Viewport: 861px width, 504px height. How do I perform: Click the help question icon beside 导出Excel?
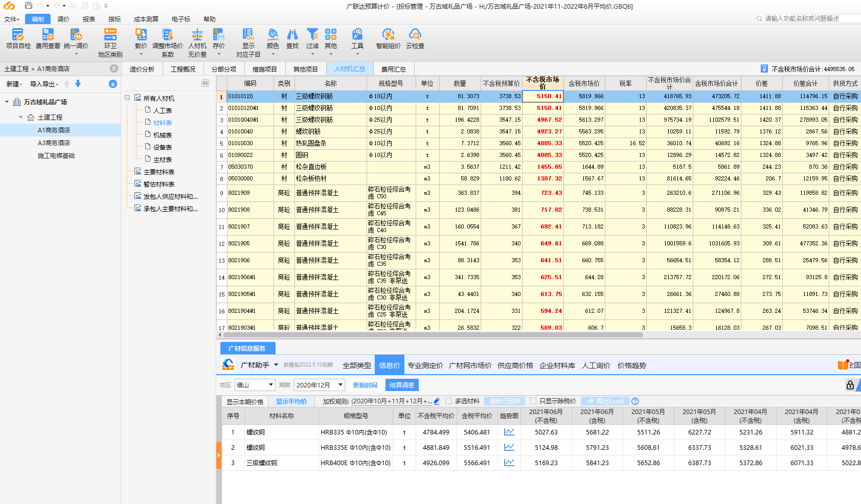point(635,401)
